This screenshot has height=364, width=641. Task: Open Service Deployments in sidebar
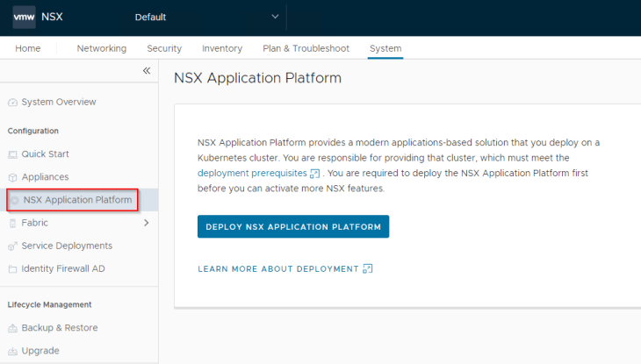pyautogui.click(x=67, y=246)
